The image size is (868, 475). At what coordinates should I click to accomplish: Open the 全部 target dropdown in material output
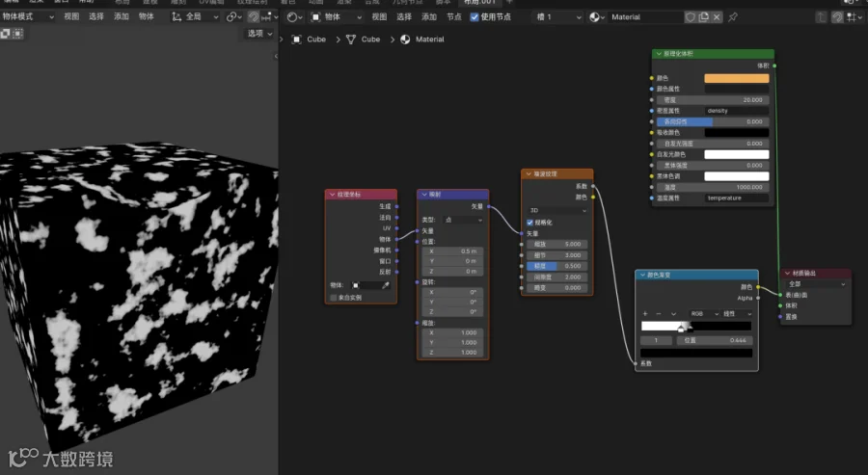[x=817, y=283]
